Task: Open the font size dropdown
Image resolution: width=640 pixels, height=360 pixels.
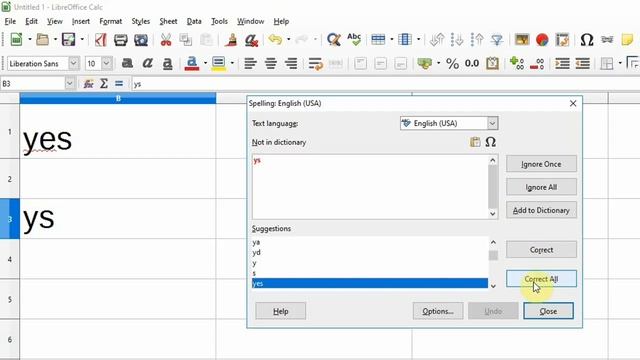Action: coord(107,63)
